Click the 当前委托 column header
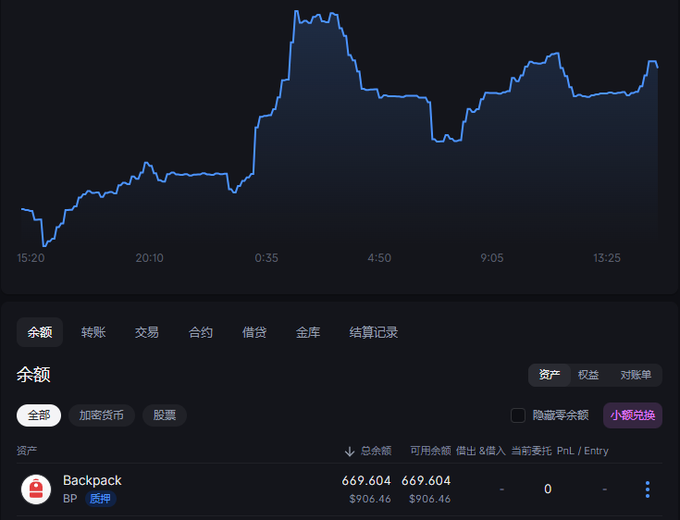Viewport: 680px width, 520px height. coord(531,451)
